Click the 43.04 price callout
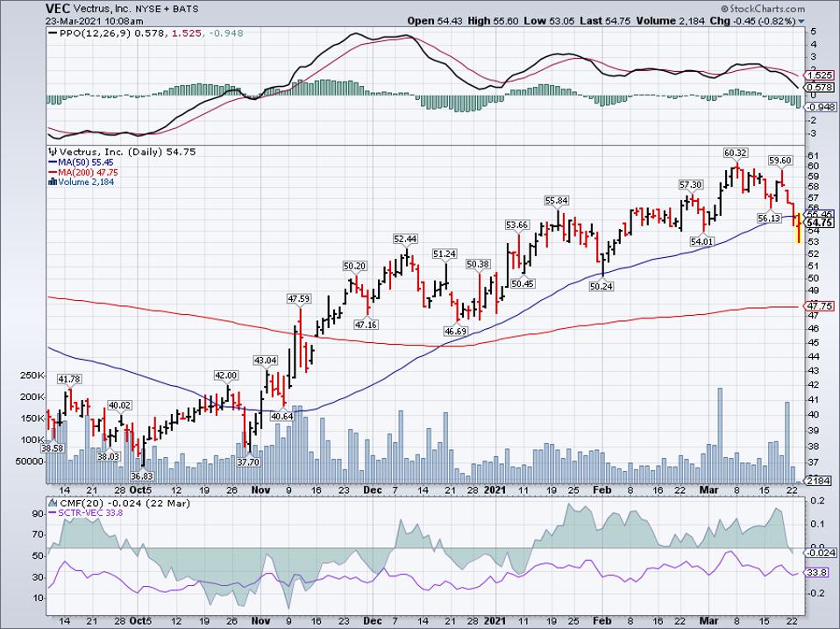The width and height of the screenshot is (840, 629). click(265, 361)
